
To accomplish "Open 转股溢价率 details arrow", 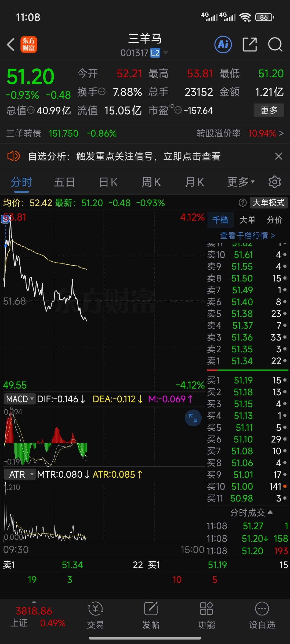I will 281,133.
